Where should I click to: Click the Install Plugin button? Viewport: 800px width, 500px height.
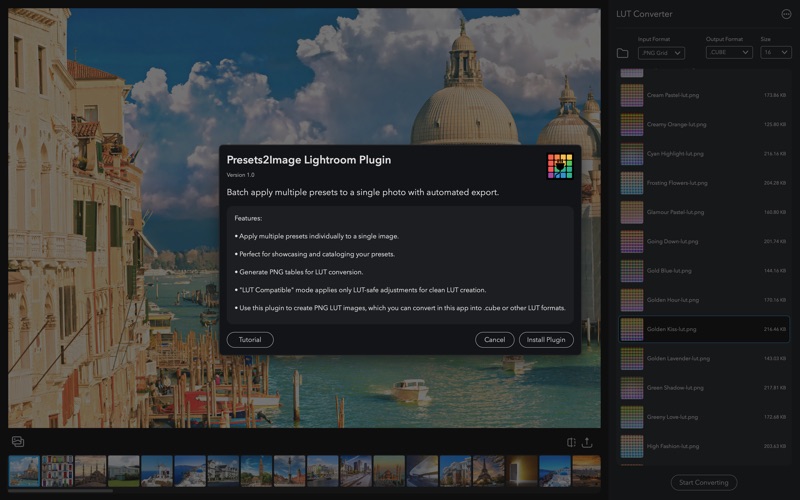coord(546,340)
